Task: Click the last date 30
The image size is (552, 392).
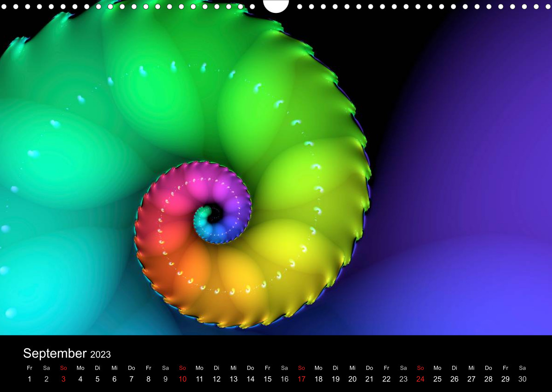Action: tap(523, 379)
